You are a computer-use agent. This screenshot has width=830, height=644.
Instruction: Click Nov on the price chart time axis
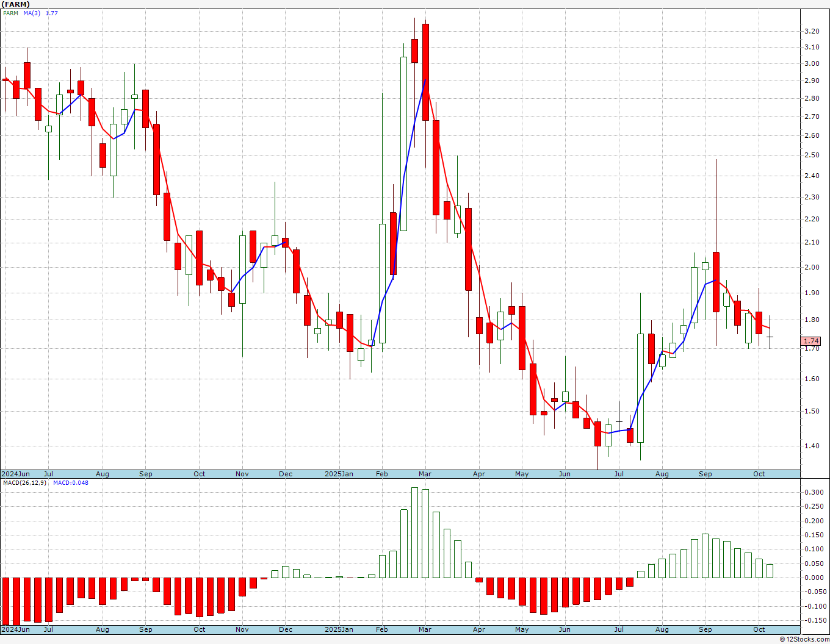pos(242,474)
